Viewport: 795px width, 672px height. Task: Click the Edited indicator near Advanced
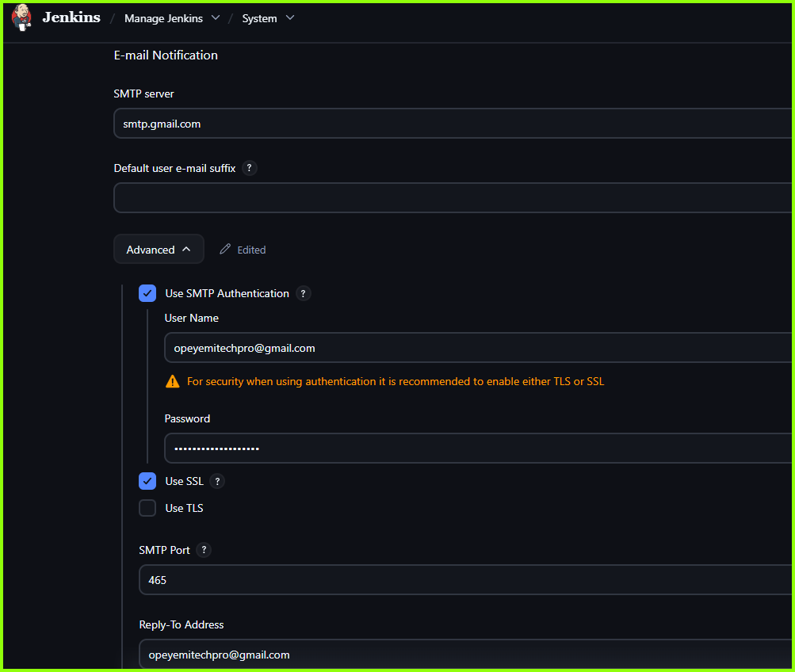(252, 249)
